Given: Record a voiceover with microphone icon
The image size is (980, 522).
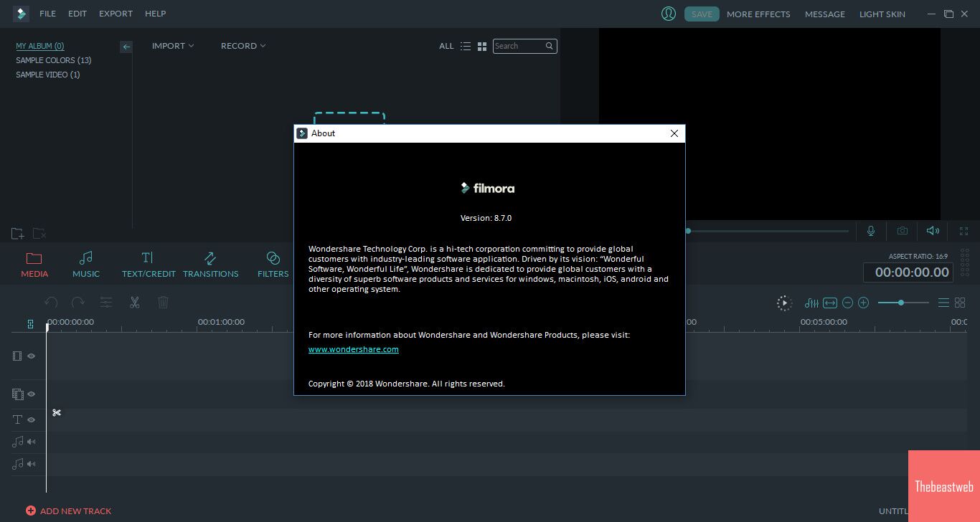Looking at the screenshot, I should (871, 231).
